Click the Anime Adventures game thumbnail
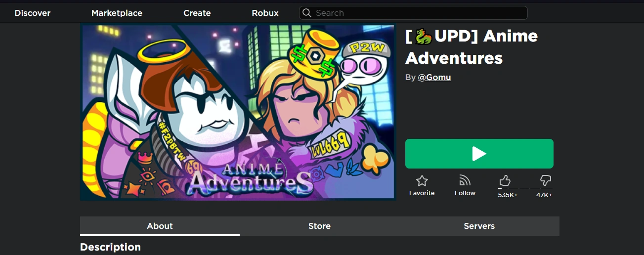644x255 pixels. (x=238, y=112)
